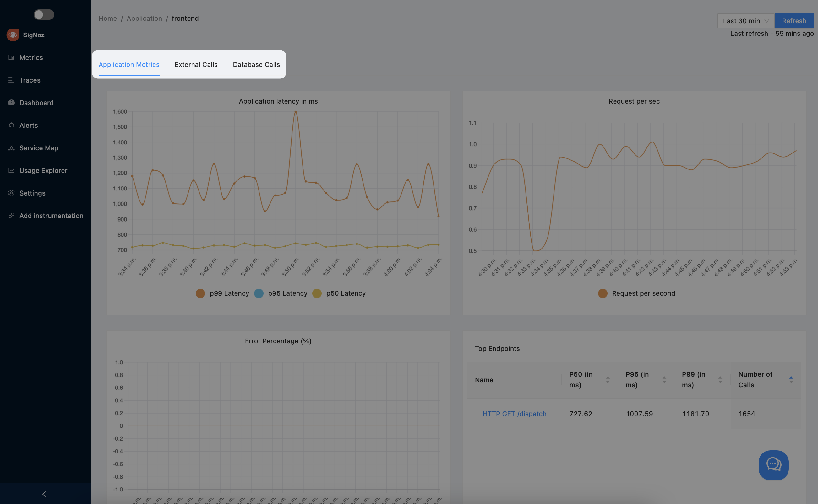This screenshot has width=818, height=504.
Task: Click Add Instrumentation in sidebar
Action: pos(52,216)
